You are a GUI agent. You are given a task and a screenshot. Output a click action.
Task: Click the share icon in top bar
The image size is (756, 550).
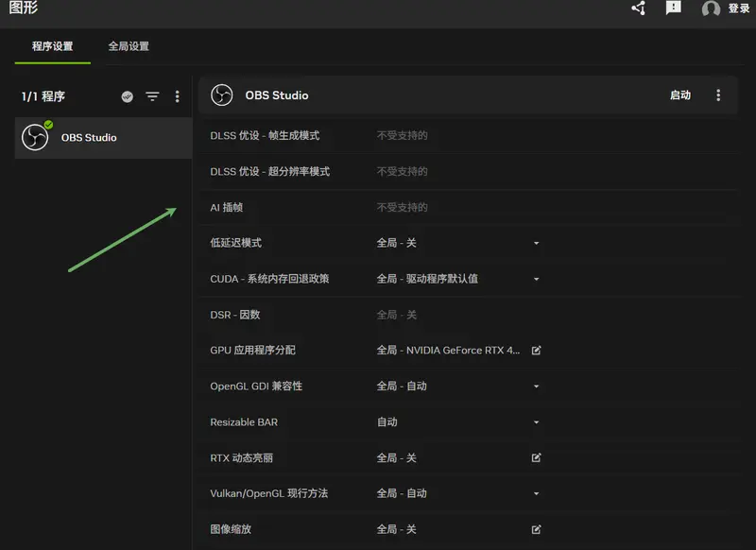point(639,9)
